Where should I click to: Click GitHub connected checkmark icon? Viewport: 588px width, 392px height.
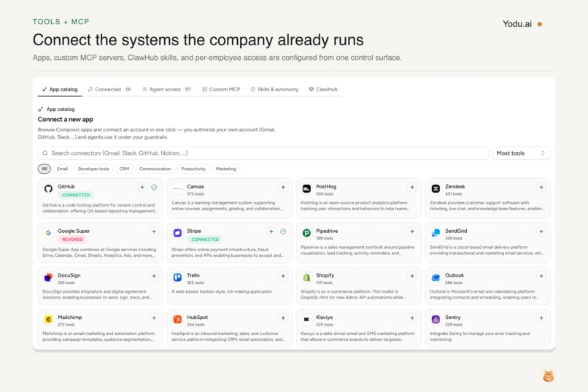154,187
